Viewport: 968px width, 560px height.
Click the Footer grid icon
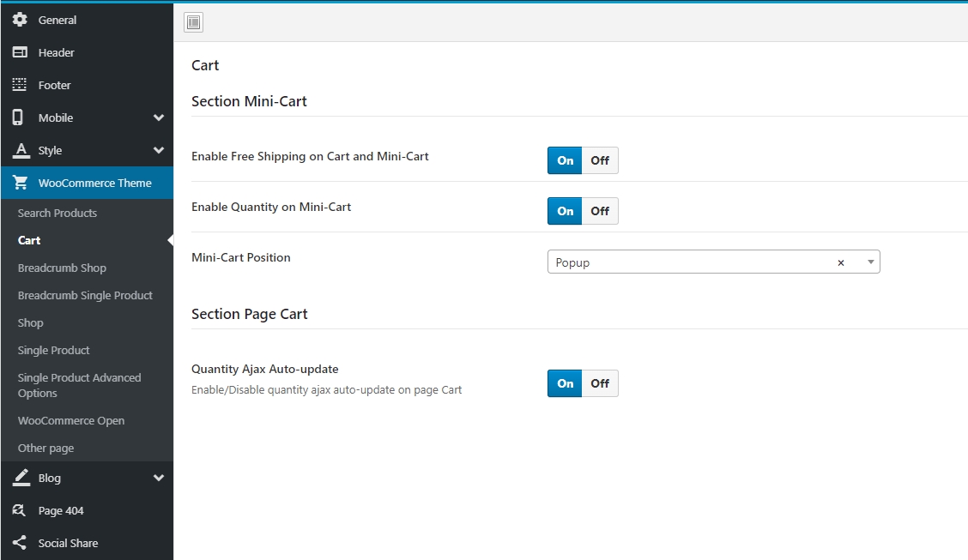[x=20, y=85]
